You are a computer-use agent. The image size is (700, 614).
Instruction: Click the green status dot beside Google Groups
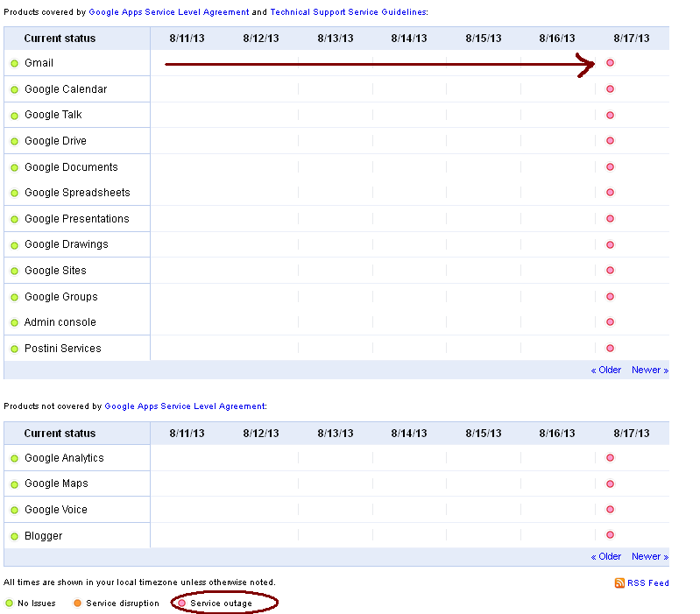[14, 297]
